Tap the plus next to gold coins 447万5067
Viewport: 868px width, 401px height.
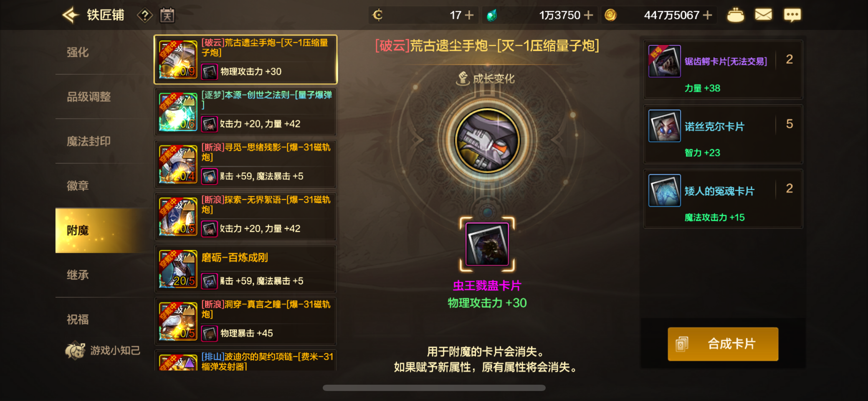click(x=707, y=15)
